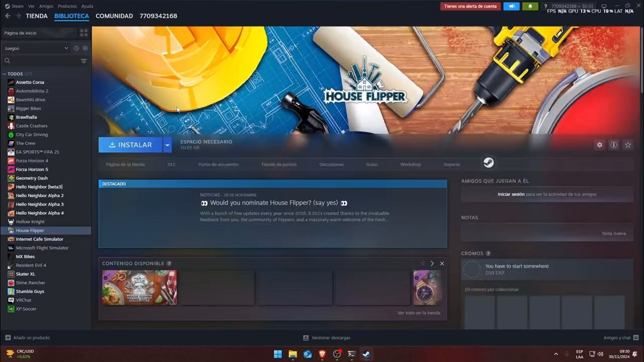Open the Juegos filter dropdown
The height and width of the screenshot is (362, 644).
tap(36, 48)
